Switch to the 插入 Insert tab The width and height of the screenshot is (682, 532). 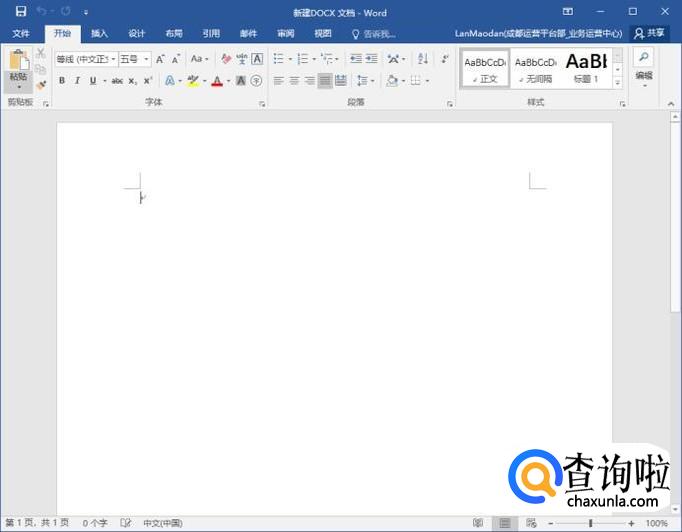tap(99, 33)
